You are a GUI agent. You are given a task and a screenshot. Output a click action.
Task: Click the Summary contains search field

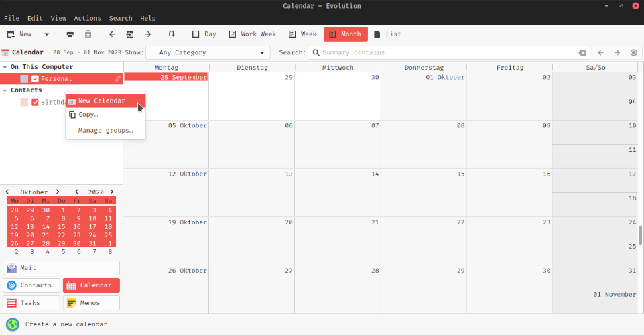449,52
